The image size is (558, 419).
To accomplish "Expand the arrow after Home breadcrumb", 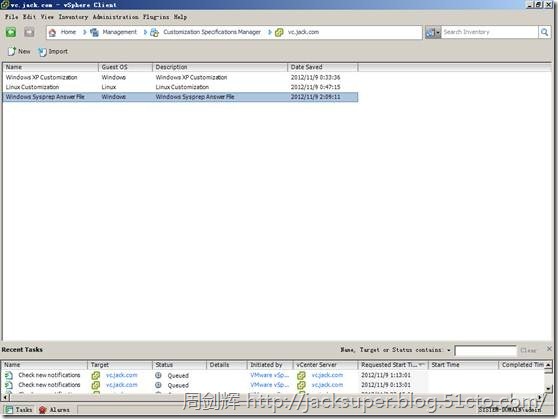I will [85, 32].
